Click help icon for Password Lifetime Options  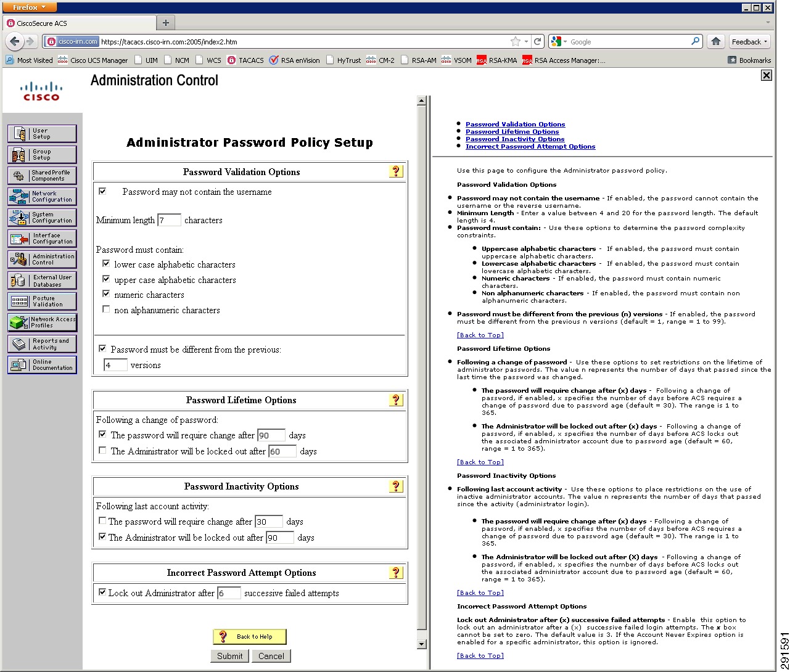point(396,400)
